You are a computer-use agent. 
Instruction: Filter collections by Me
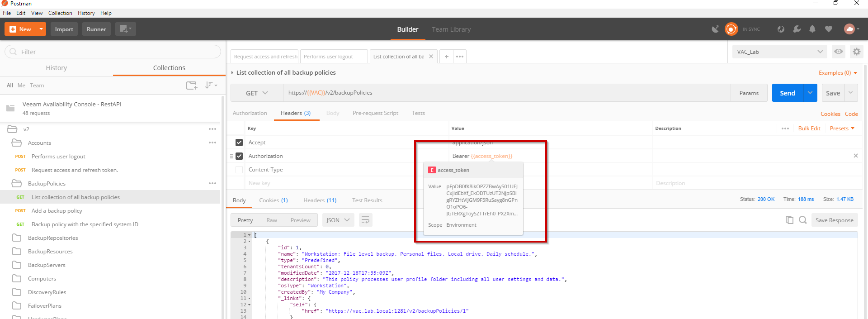click(x=21, y=86)
